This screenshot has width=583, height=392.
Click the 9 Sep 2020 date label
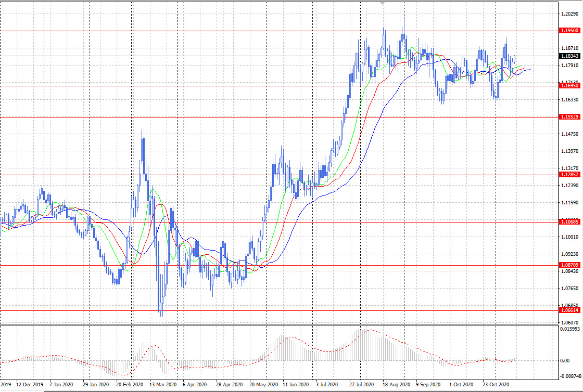pos(428,385)
